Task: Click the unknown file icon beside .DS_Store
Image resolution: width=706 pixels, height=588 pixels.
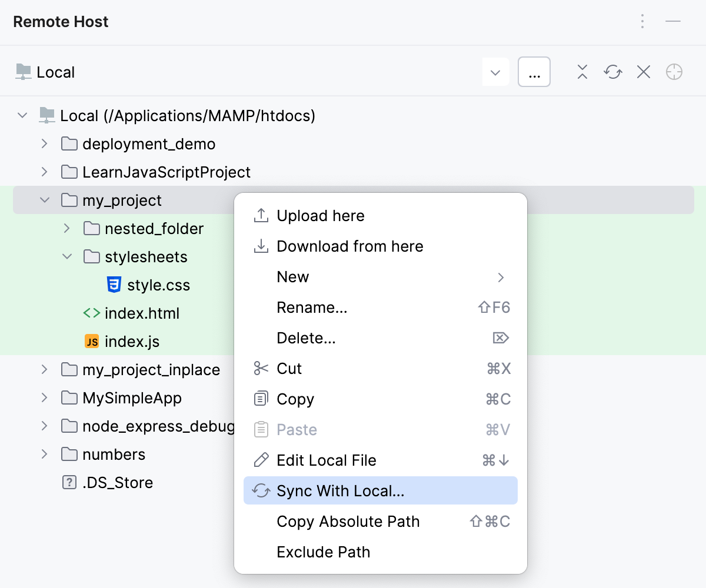Action: point(69,482)
